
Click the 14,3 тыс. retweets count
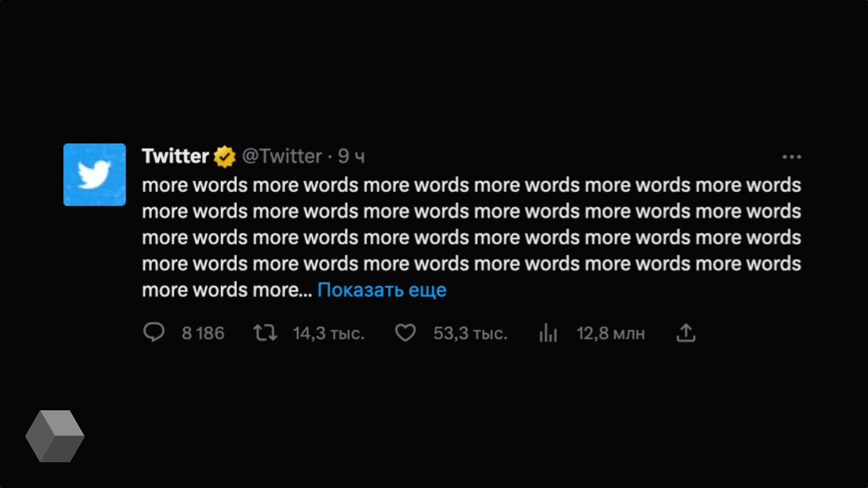329,333
